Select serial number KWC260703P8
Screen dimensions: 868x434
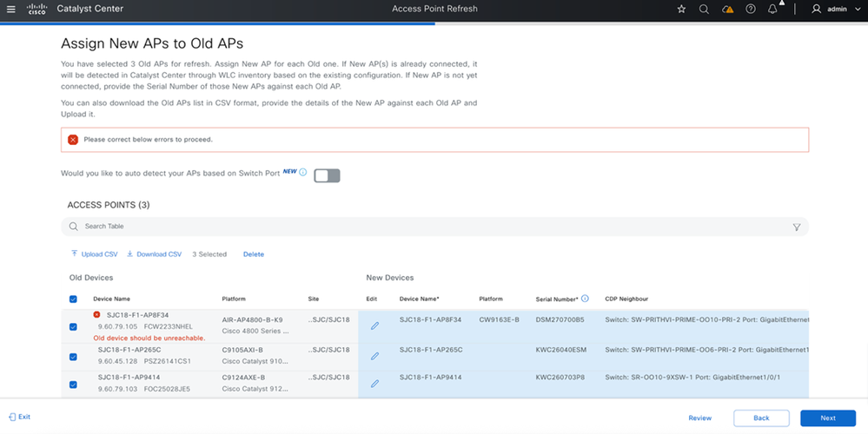point(560,378)
